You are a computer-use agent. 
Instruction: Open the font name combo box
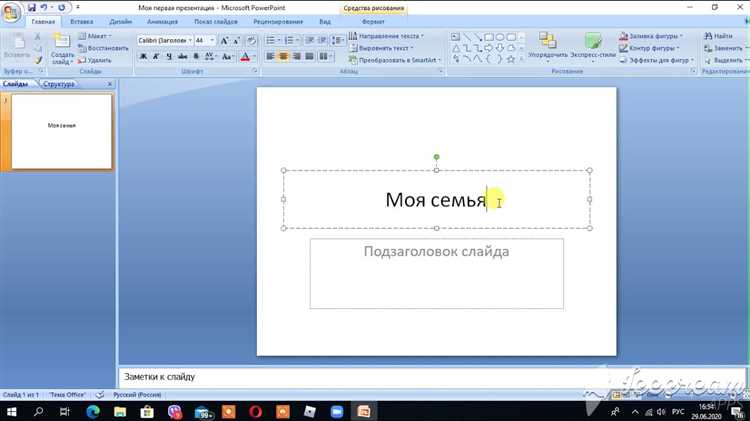pyautogui.click(x=165, y=41)
